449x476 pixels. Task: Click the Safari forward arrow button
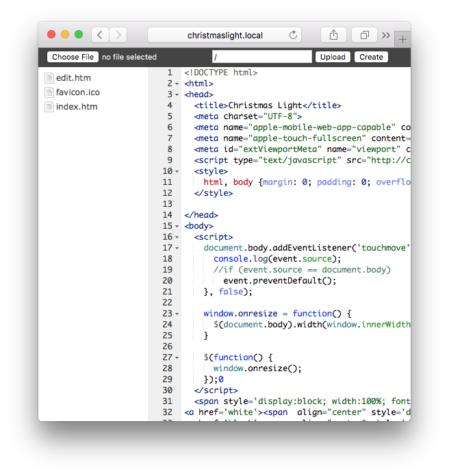coord(118,35)
